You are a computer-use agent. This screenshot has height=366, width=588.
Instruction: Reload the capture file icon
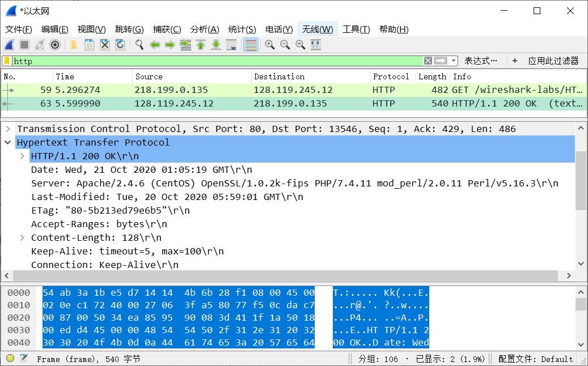coord(120,45)
